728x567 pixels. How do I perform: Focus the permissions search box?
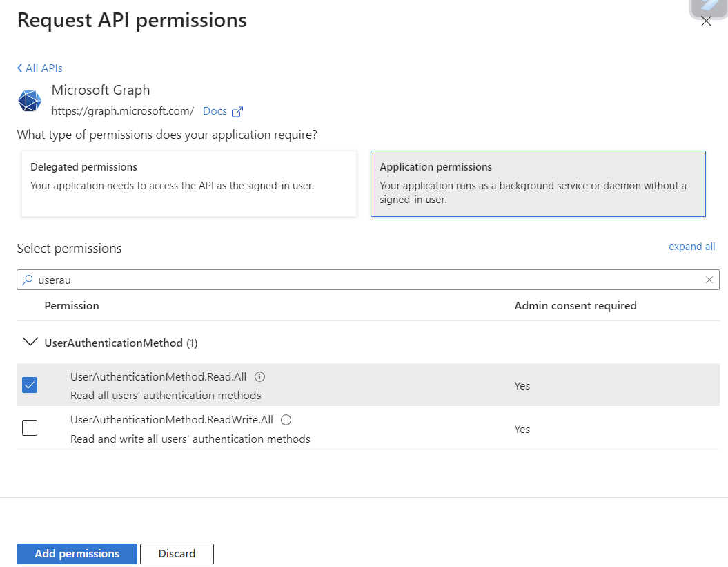click(368, 280)
